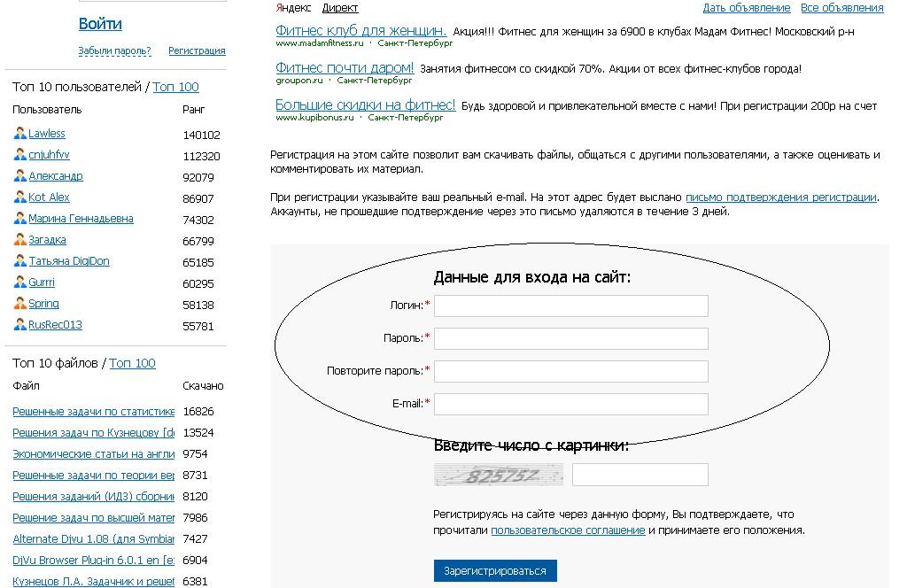The image size is (907, 588).
Task: Open file Решения заданий (ИДЗ) сборник
Action: (x=94, y=497)
